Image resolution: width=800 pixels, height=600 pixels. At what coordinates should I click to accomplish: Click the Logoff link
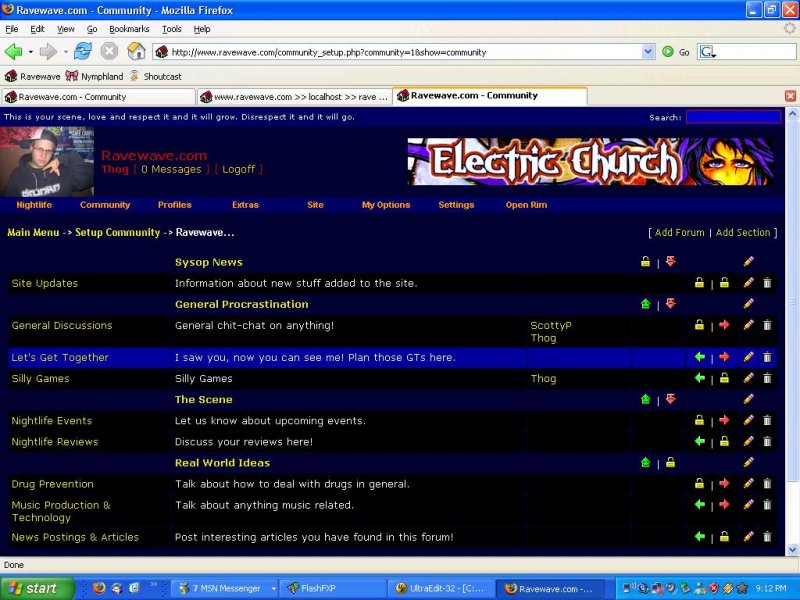(x=238, y=169)
